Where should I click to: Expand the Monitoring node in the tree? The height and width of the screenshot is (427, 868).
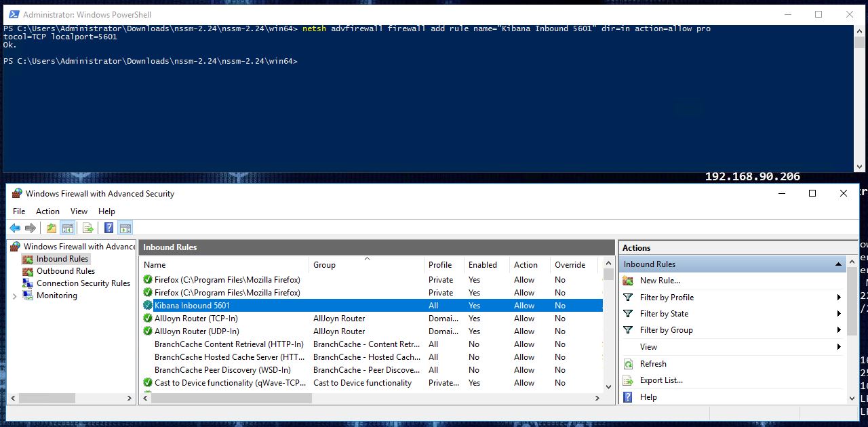point(15,296)
